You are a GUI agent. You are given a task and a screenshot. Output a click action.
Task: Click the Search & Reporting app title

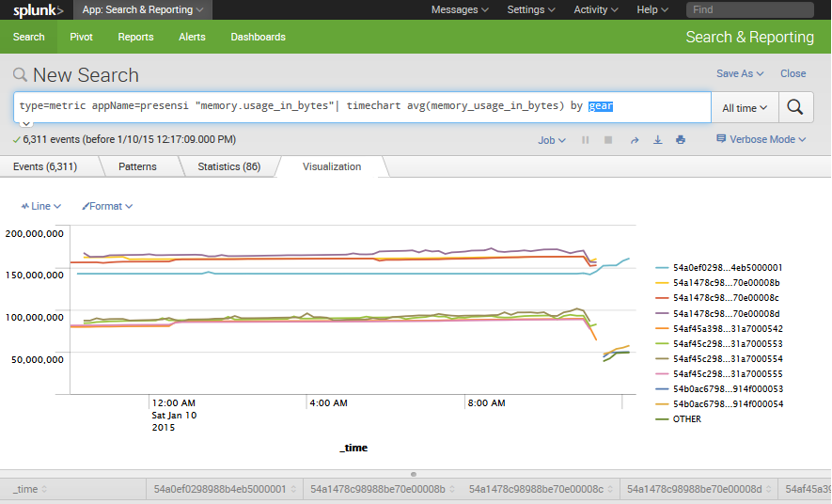coord(750,37)
